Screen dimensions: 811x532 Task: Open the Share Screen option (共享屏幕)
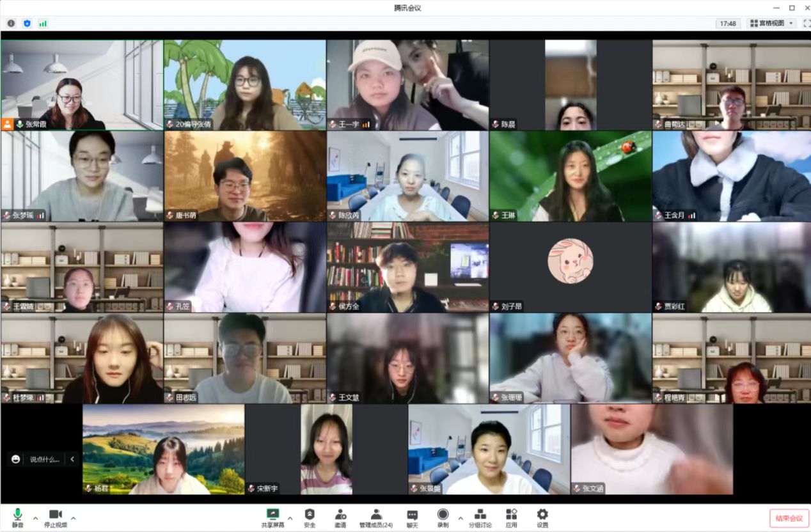point(273,517)
